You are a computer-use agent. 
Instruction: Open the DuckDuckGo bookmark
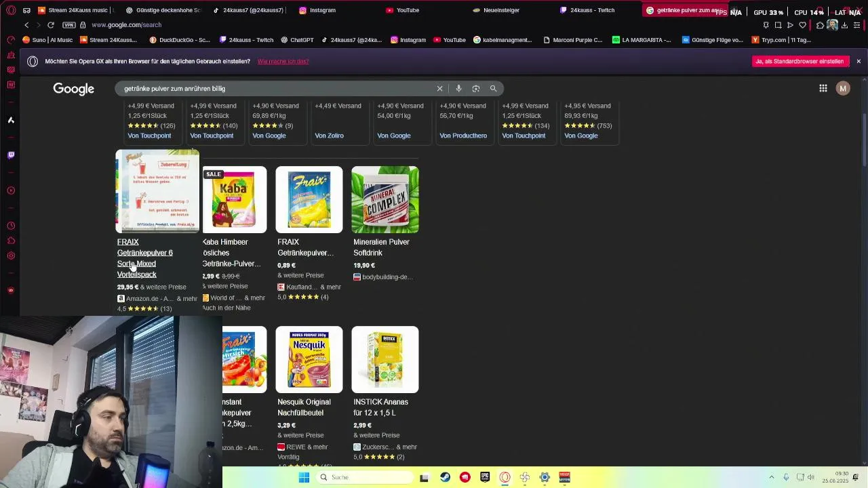pos(180,40)
